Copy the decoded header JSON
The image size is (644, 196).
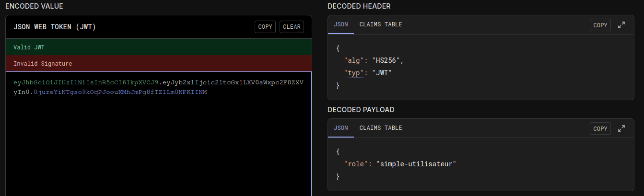click(x=600, y=25)
